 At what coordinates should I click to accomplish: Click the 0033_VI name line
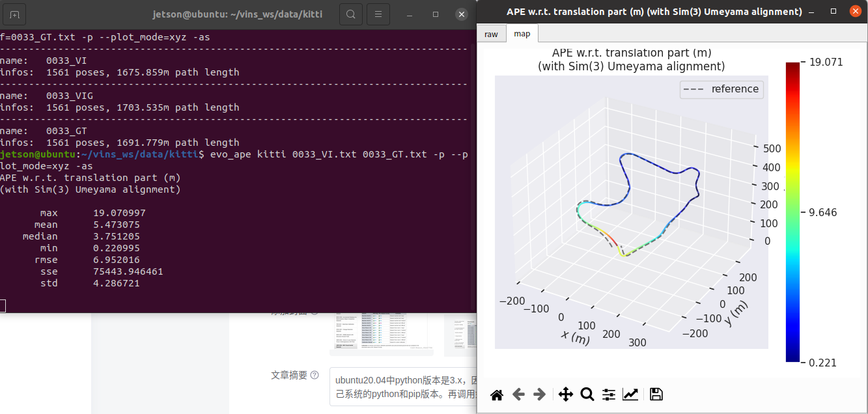44,61
